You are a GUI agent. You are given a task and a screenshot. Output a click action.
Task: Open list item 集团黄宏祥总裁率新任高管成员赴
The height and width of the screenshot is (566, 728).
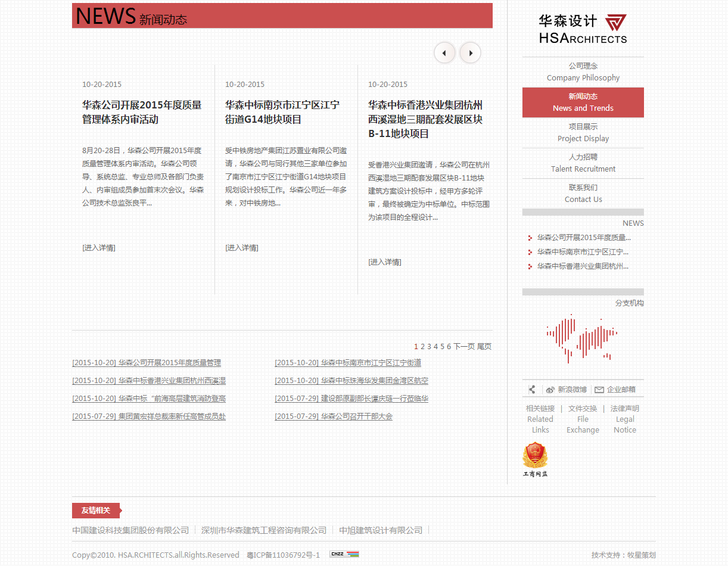[x=149, y=416]
